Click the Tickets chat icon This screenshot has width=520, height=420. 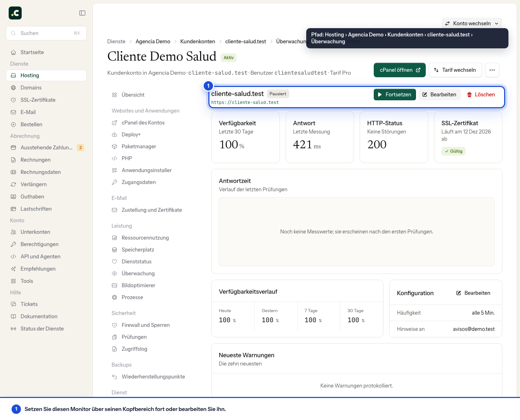13,304
